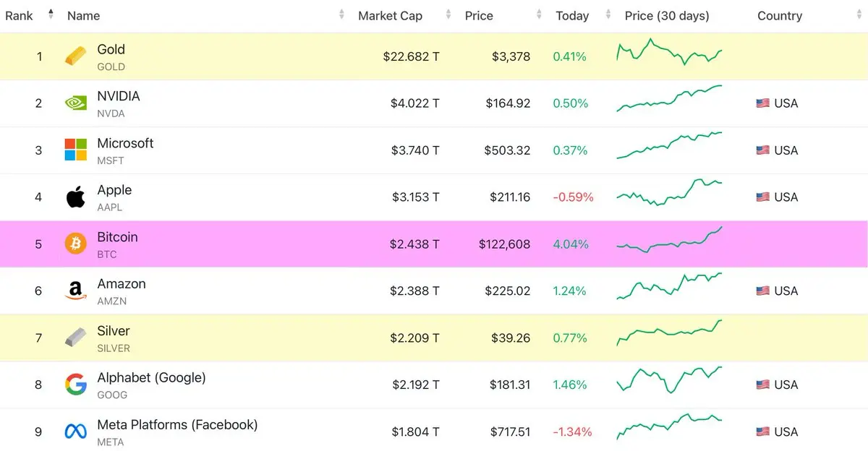Click the Price (30 days) column header

coord(667,16)
